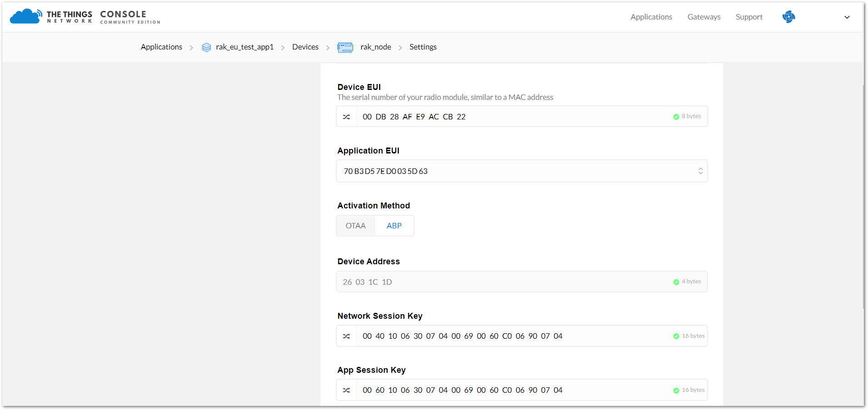Click the Device Address field
This screenshot has width=868, height=410.
[522, 282]
